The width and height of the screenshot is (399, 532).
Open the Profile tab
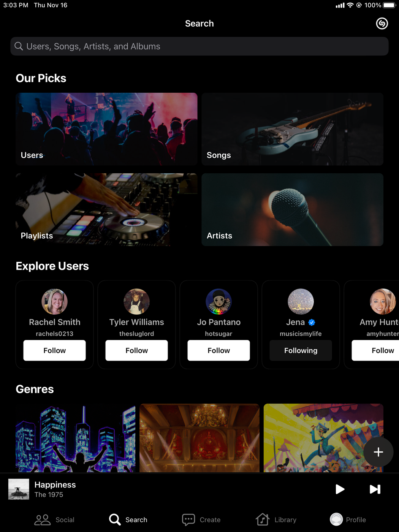point(348,519)
